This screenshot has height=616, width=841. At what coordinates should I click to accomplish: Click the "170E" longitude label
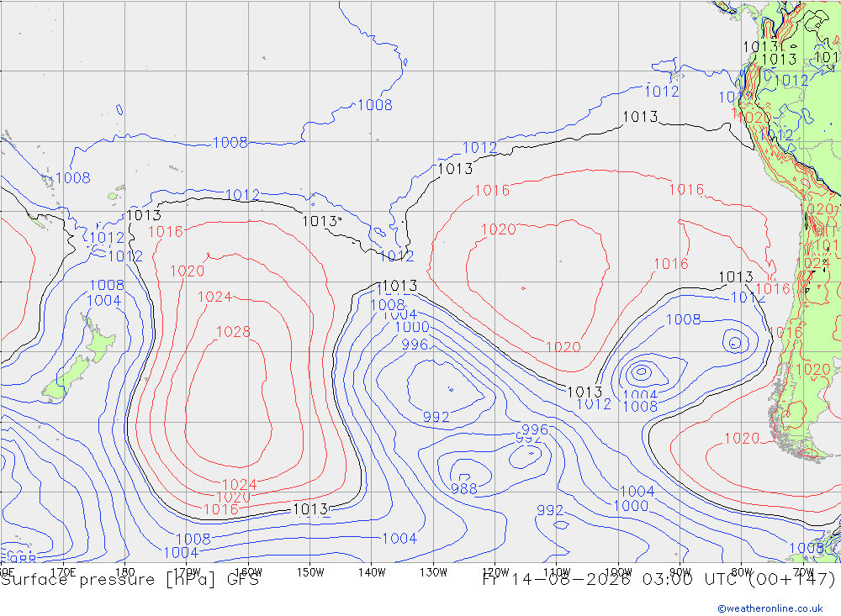click(x=63, y=572)
